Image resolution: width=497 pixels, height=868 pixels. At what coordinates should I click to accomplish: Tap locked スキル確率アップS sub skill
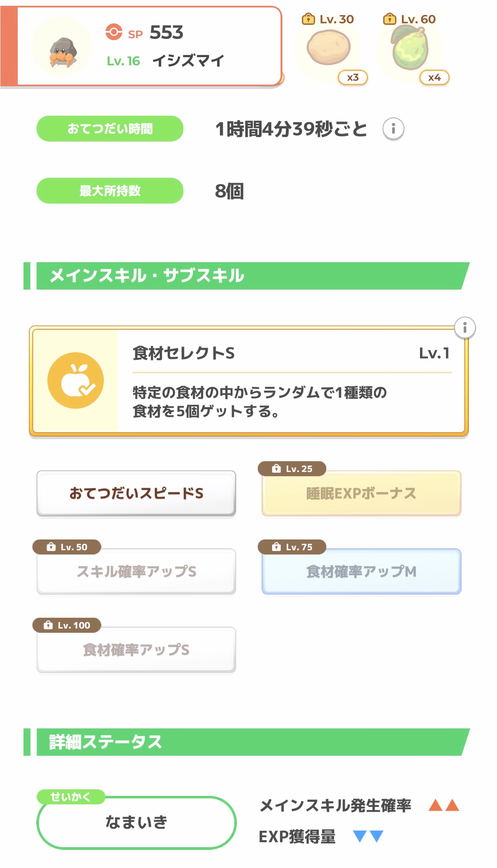point(136,571)
